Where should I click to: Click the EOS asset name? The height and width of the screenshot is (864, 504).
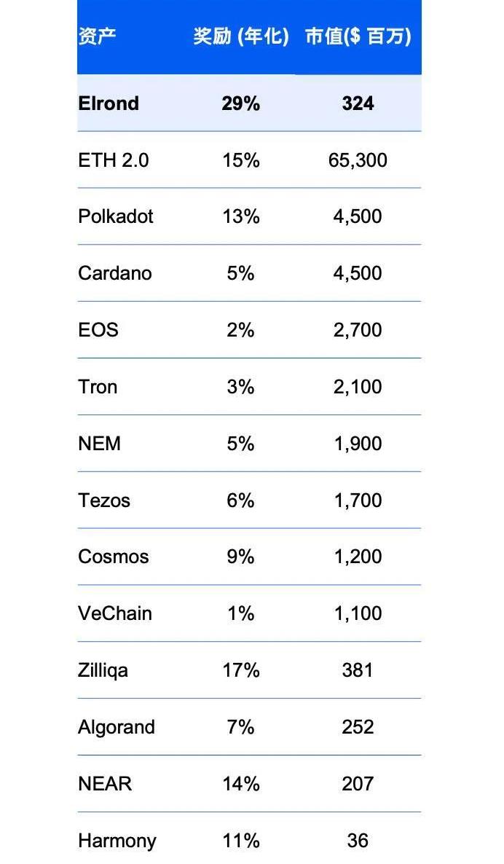(98, 330)
